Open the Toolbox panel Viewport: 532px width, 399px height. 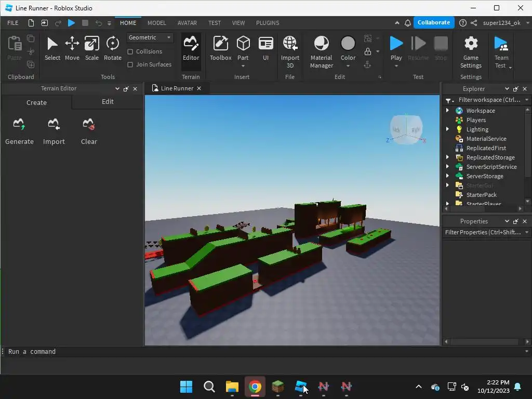(x=220, y=49)
